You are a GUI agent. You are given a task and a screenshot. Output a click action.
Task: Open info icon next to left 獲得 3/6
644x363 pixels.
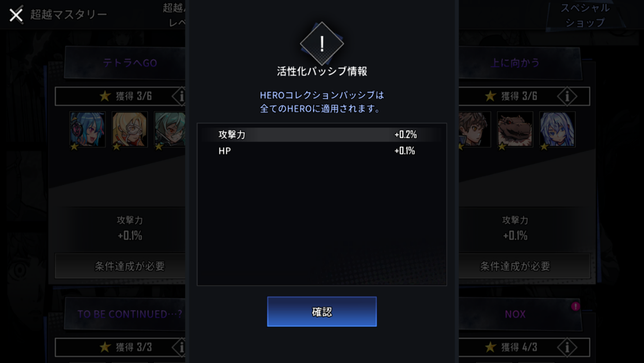tap(181, 96)
